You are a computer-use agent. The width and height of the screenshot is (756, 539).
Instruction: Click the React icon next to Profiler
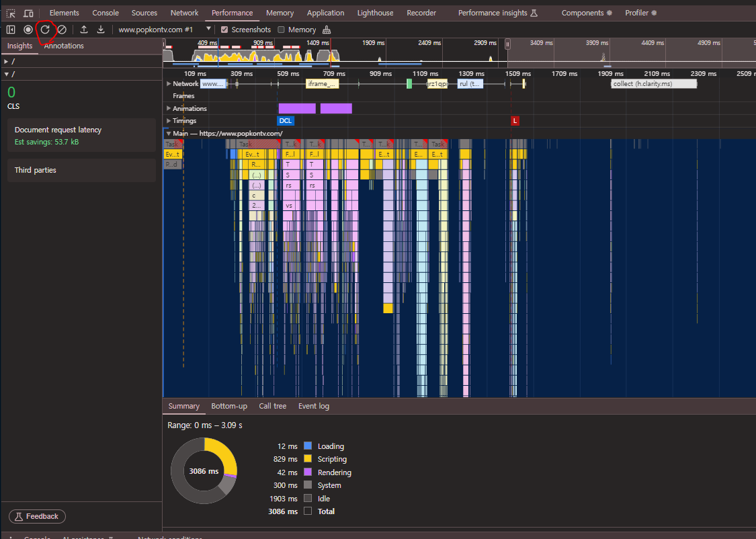[654, 13]
